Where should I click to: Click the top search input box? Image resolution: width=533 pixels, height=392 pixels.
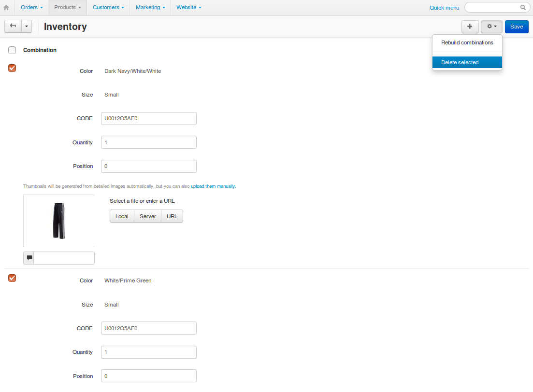click(497, 7)
